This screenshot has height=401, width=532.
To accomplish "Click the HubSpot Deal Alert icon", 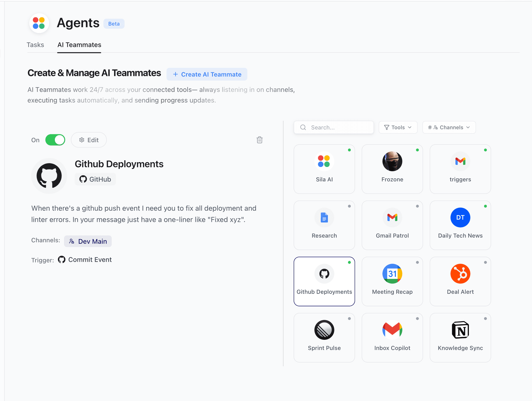I will pyautogui.click(x=460, y=274).
